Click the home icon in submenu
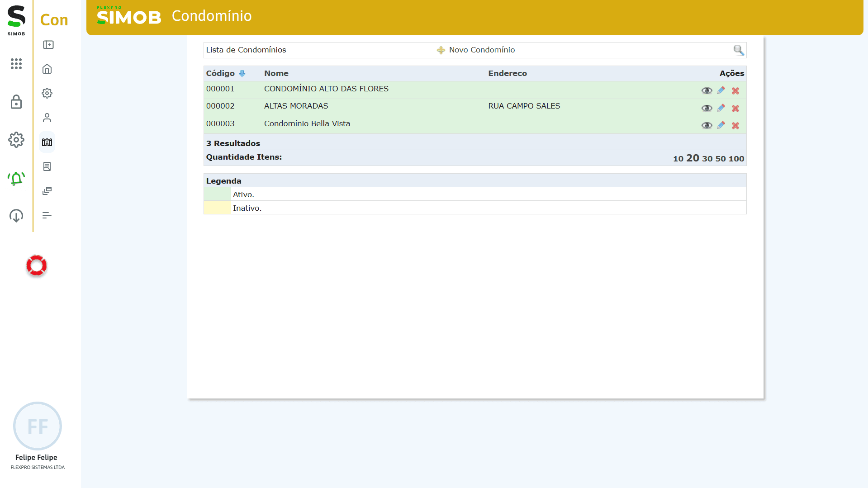Viewport: 868px width, 488px height. coord(47,69)
